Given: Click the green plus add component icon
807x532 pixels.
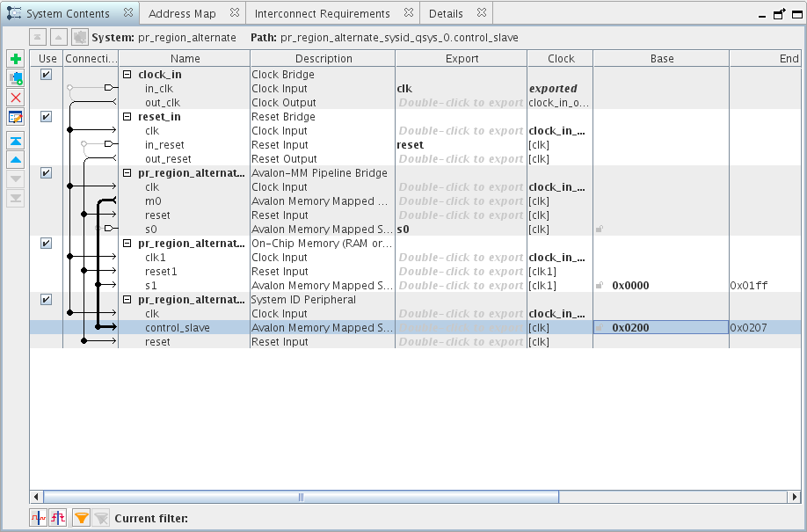Looking at the screenshot, I should tap(15, 59).
